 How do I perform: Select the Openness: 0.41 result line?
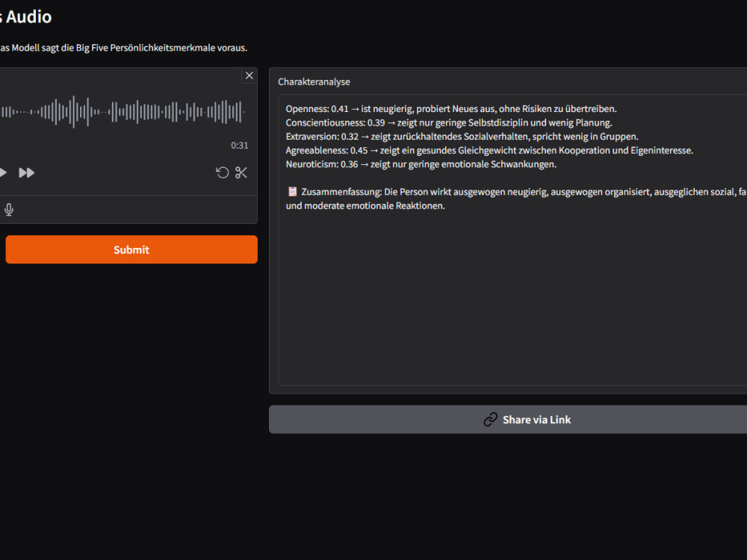(451, 109)
